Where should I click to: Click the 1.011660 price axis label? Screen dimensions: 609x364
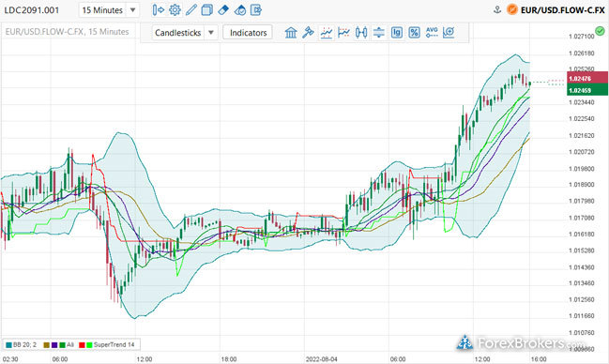pyautogui.click(x=582, y=316)
